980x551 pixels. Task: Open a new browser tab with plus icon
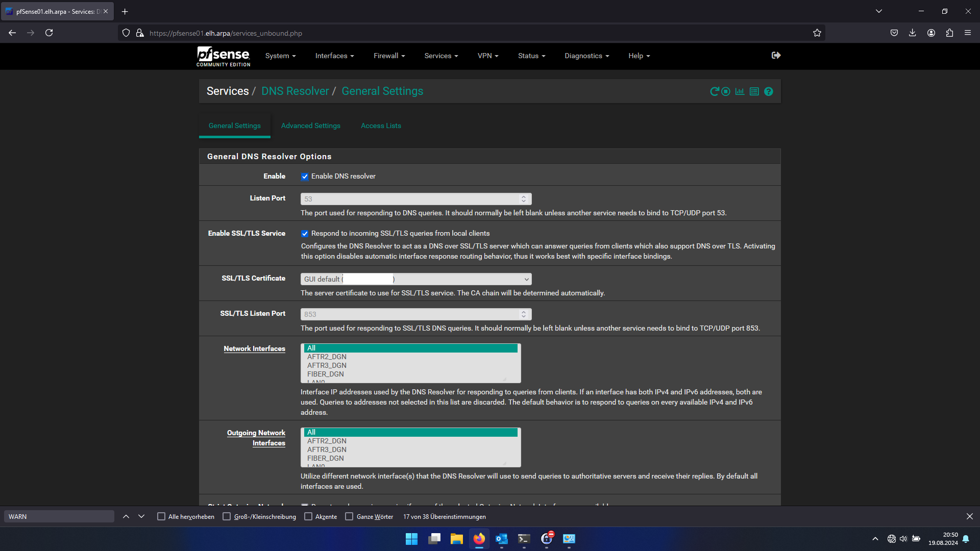click(x=125, y=11)
